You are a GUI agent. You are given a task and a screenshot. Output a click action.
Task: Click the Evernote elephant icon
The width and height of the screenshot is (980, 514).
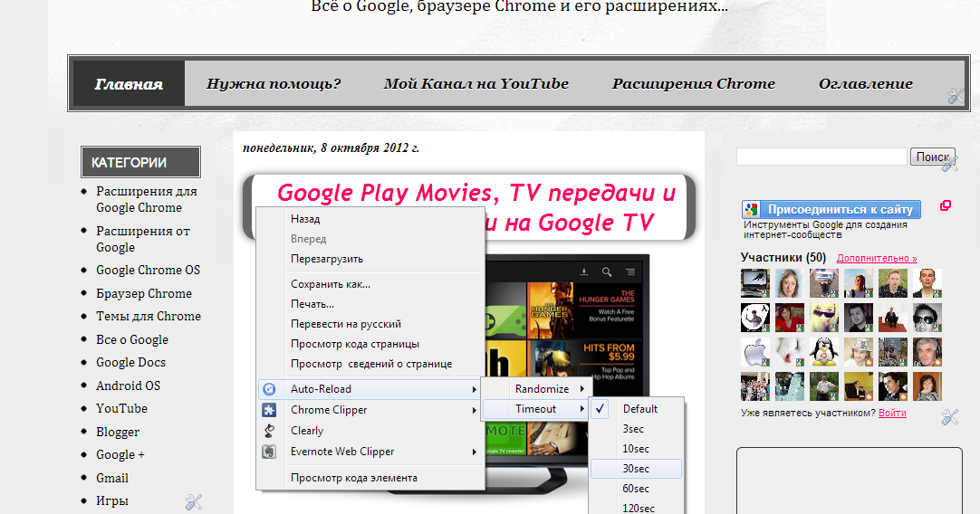[x=269, y=452]
